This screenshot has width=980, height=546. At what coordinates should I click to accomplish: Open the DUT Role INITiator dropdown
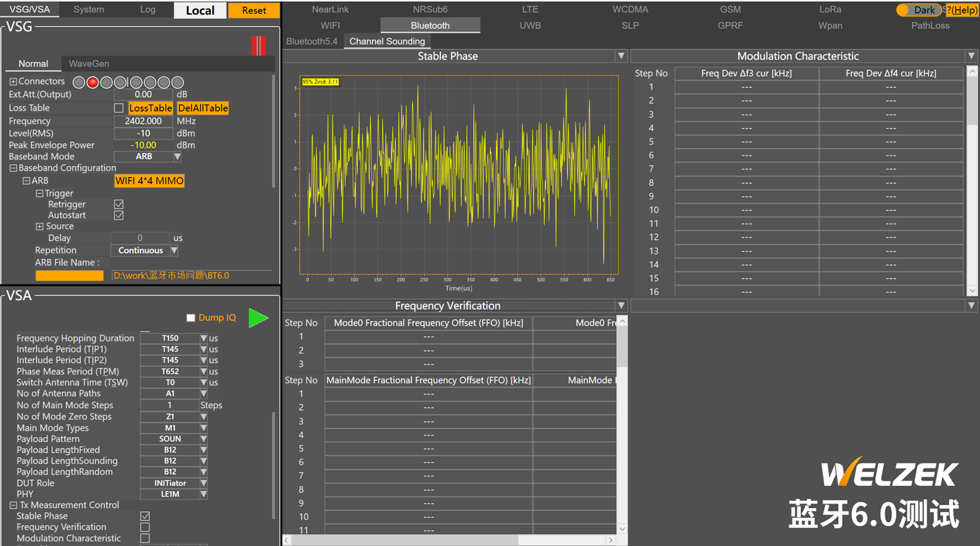204,483
